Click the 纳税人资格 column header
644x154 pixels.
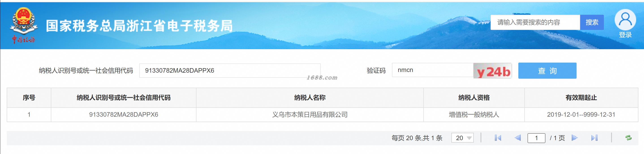click(x=474, y=98)
